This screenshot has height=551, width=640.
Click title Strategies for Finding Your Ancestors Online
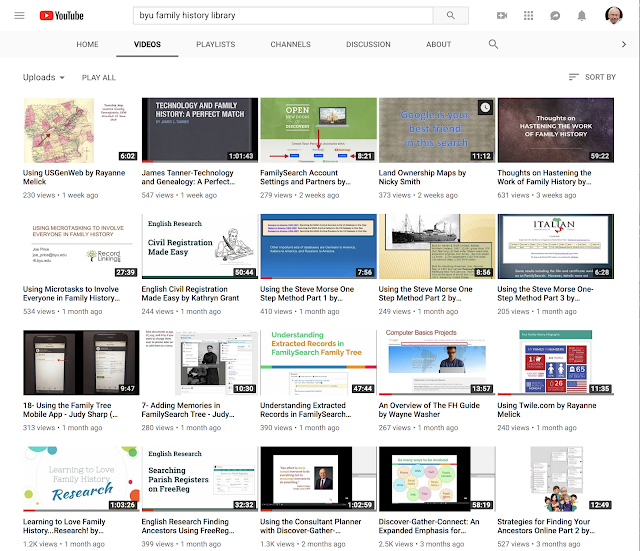click(x=546, y=526)
